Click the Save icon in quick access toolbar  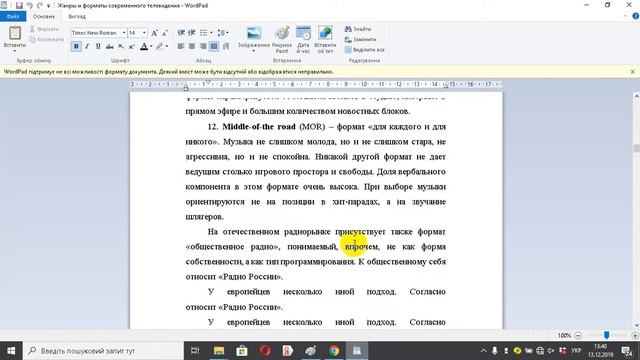pos(19,5)
